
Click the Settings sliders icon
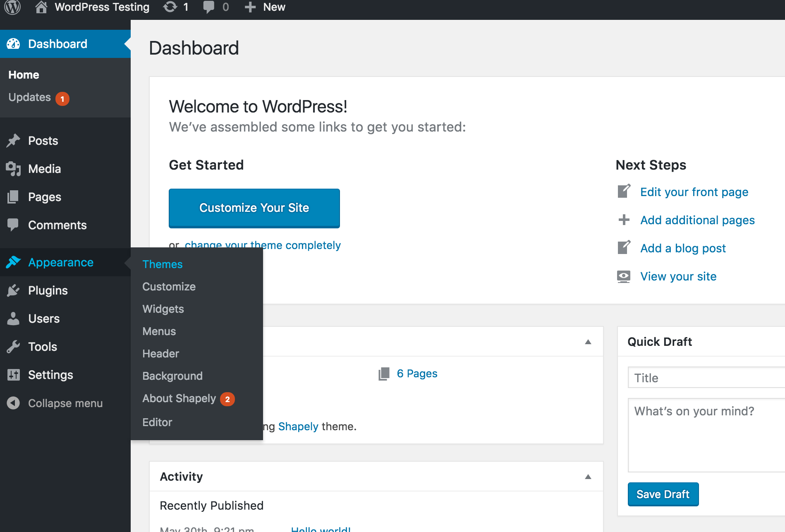pos(13,375)
